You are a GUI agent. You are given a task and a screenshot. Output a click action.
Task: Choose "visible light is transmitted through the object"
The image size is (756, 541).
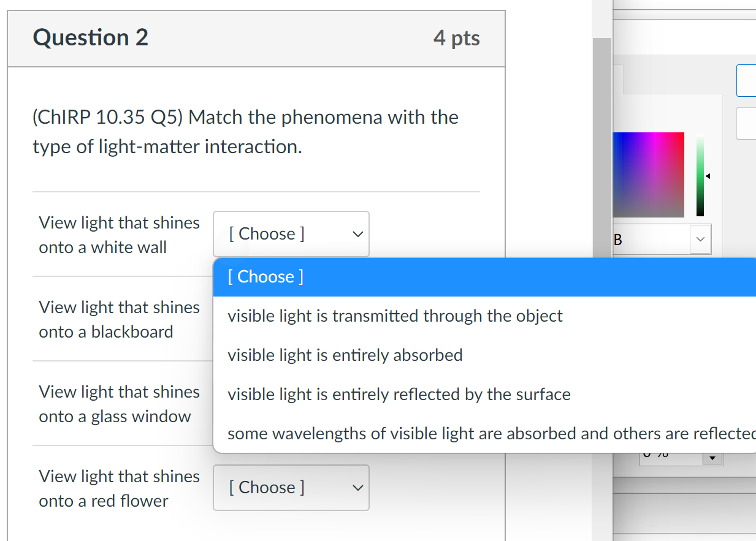coord(395,316)
